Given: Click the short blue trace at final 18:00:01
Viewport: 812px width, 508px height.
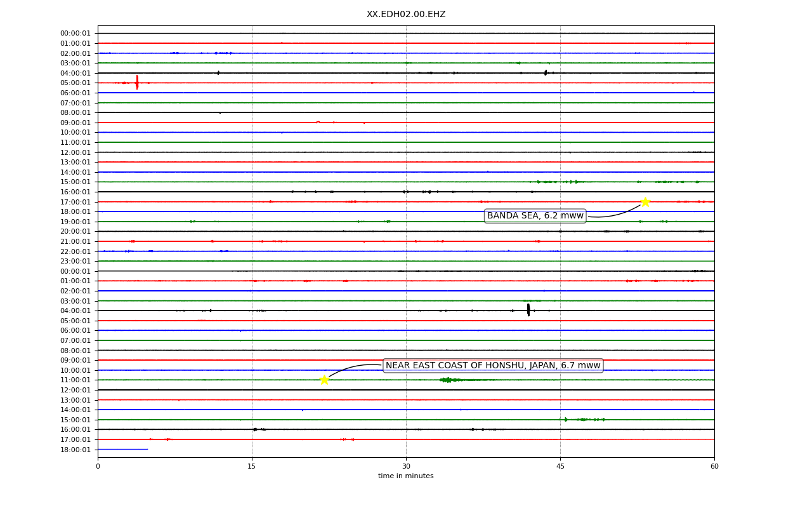Looking at the screenshot, I should (122, 449).
